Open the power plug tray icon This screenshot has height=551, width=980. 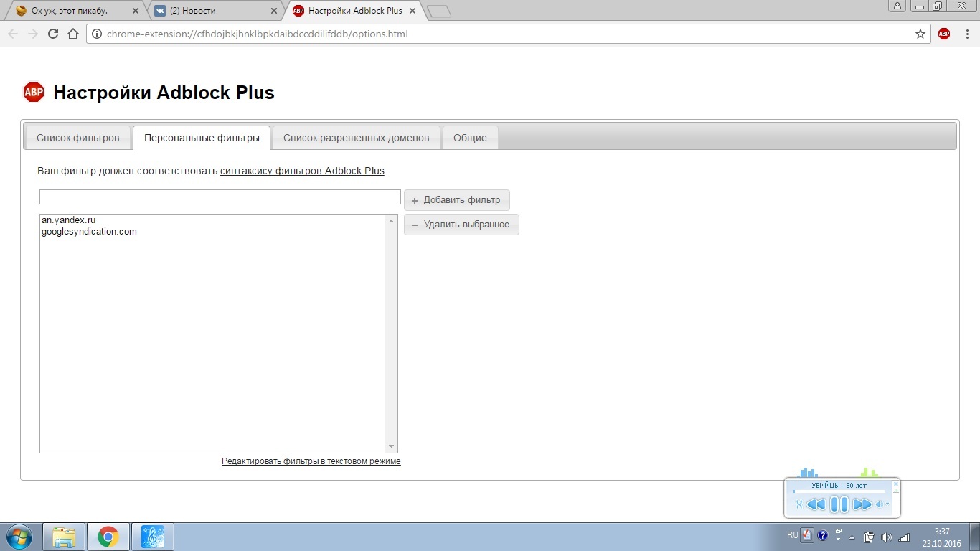click(869, 537)
